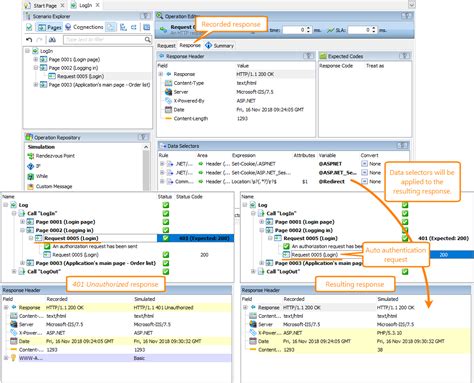Click the magnifier icon in the filter box

[147, 40]
